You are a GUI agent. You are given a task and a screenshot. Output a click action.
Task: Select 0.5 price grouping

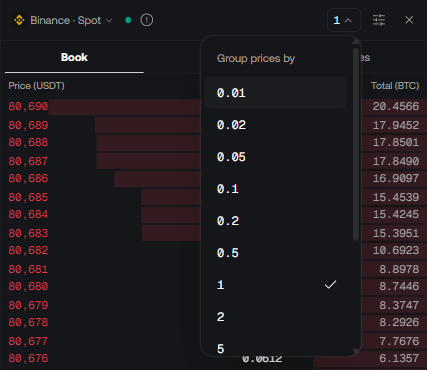click(276, 253)
